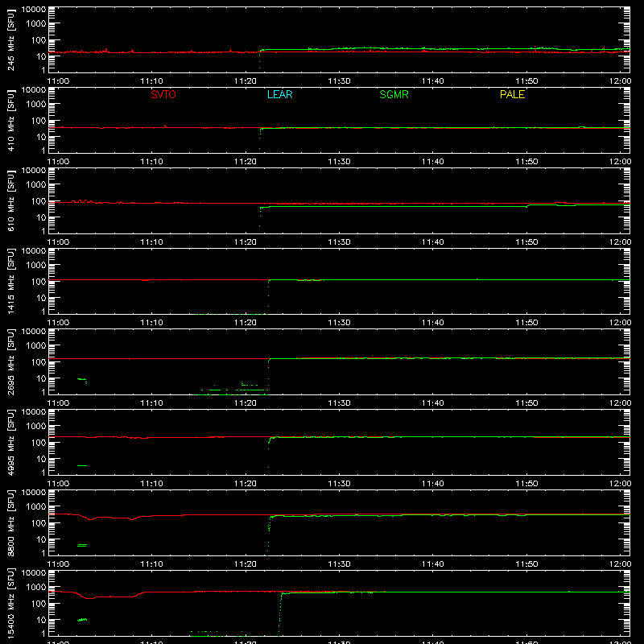This screenshot has width=644, height=644.
Task: Select the 15400 MHz [SFU] axis title
Action: coord(11,603)
